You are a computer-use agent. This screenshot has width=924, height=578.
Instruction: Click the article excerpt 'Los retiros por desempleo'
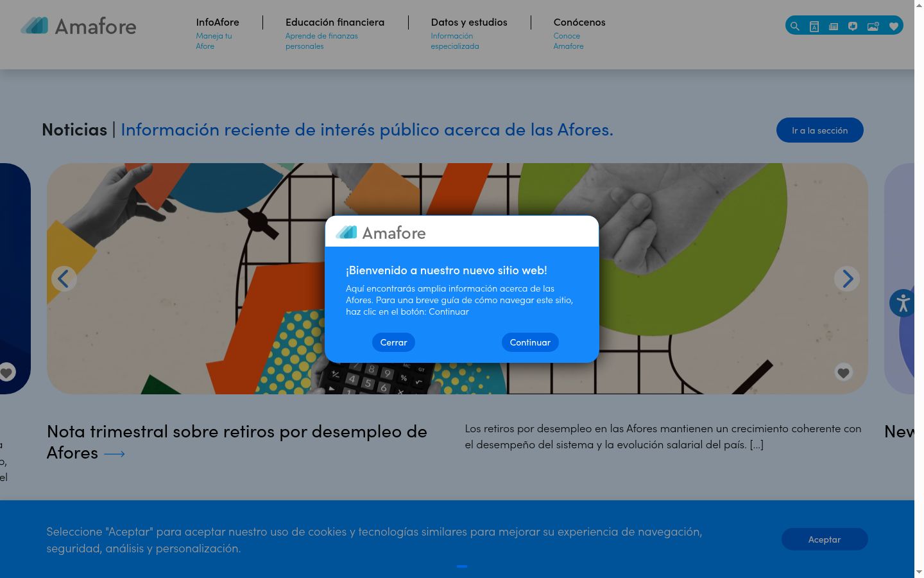[x=663, y=436]
